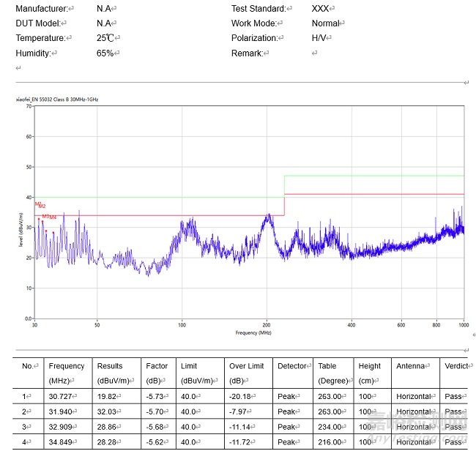Click the Remark field label

[x=246, y=53]
